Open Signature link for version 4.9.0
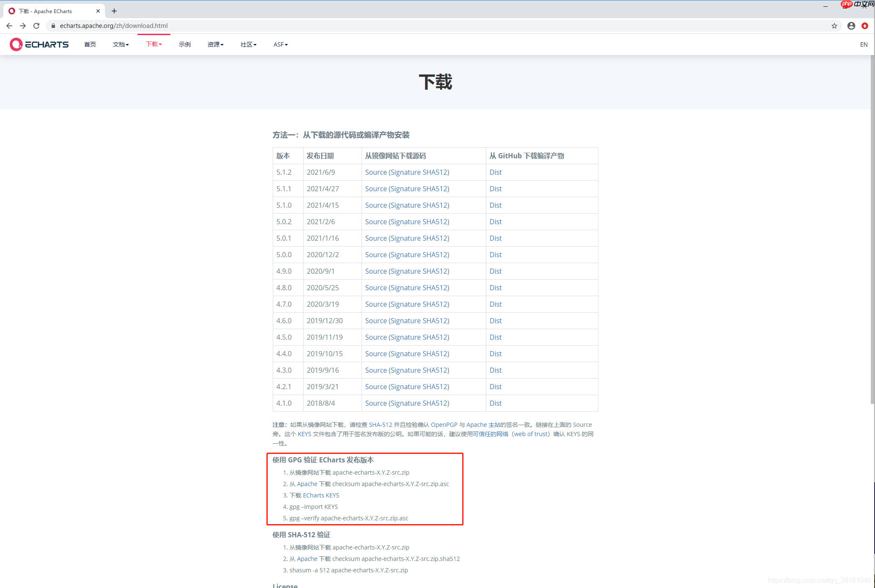 (x=405, y=271)
